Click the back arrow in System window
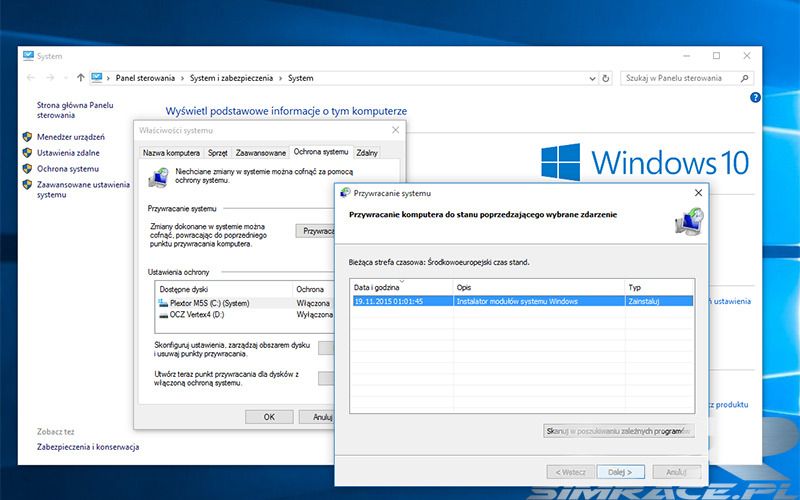800x500 pixels. [x=29, y=77]
